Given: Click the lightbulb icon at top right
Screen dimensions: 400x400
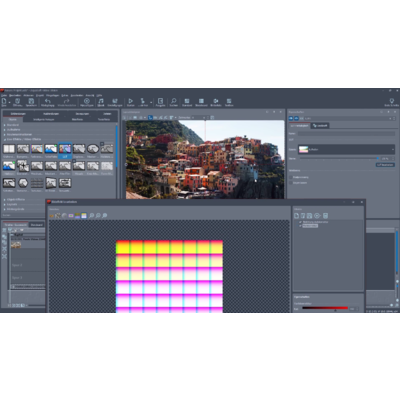Looking at the screenshot, I should point(391,101).
